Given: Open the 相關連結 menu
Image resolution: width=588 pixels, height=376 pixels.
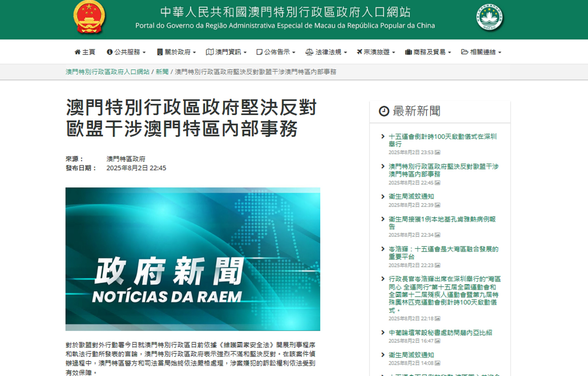Looking at the screenshot, I should click(x=481, y=52).
